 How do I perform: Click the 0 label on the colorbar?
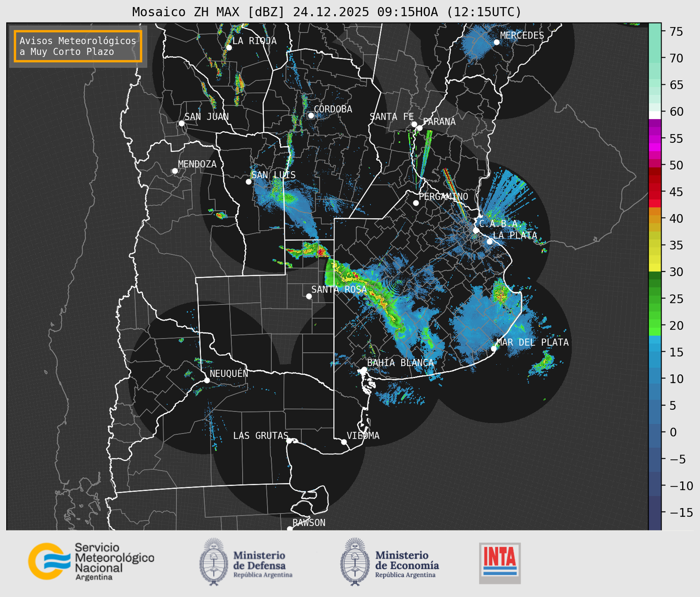click(x=673, y=432)
